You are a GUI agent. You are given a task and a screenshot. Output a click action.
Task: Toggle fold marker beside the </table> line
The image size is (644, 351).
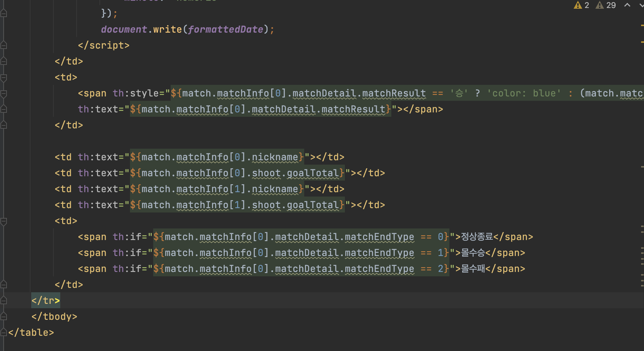tap(4, 333)
